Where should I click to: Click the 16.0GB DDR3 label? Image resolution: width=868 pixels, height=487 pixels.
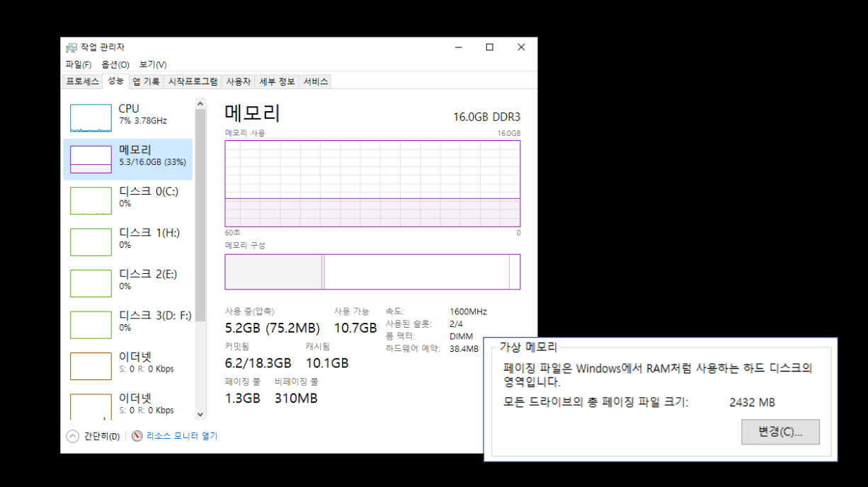(x=486, y=117)
